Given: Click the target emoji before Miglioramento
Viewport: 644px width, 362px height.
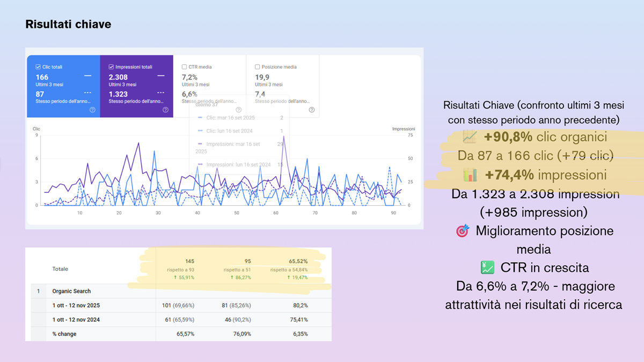Looking at the screenshot, I should click(462, 231).
